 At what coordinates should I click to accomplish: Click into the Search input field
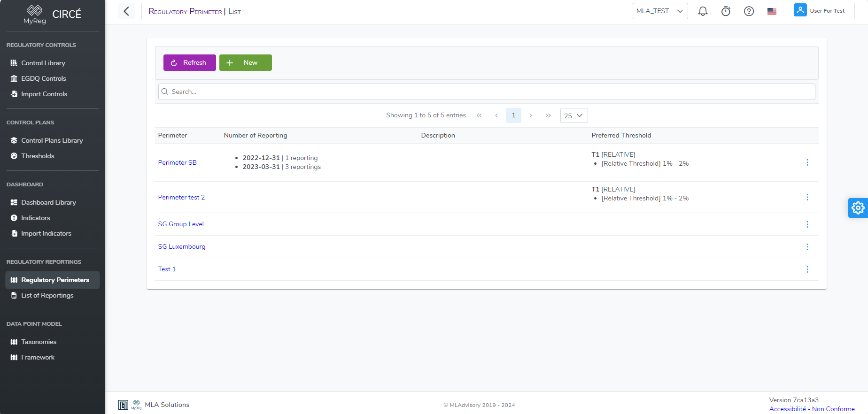tap(487, 92)
